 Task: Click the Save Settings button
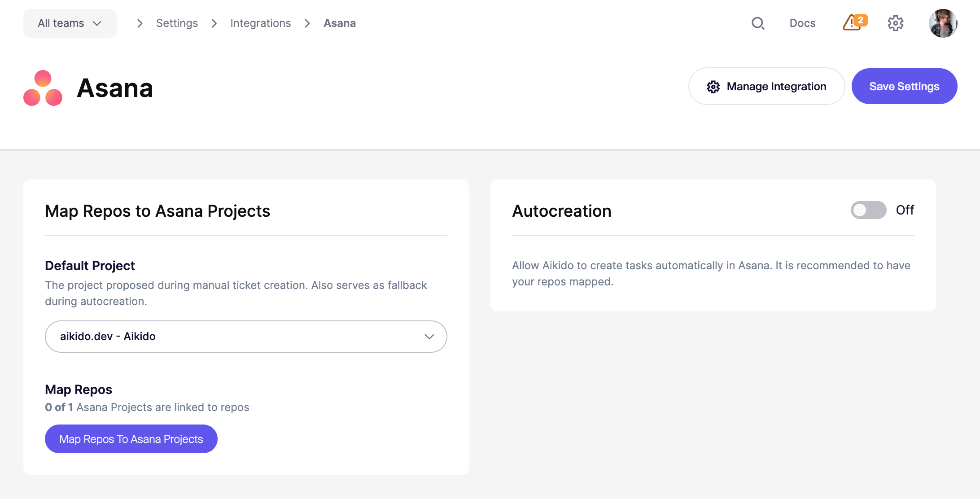click(904, 86)
